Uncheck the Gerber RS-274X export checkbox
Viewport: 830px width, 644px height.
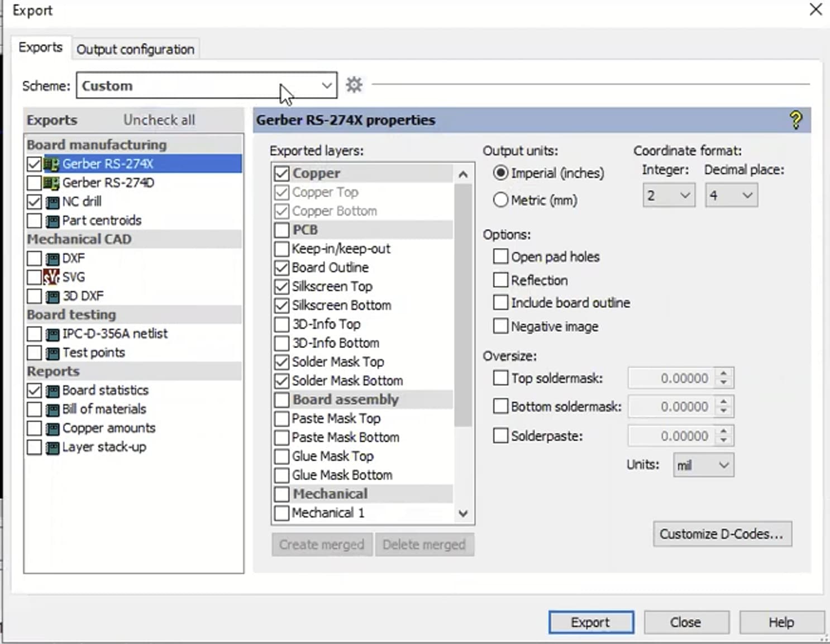pyautogui.click(x=34, y=164)
